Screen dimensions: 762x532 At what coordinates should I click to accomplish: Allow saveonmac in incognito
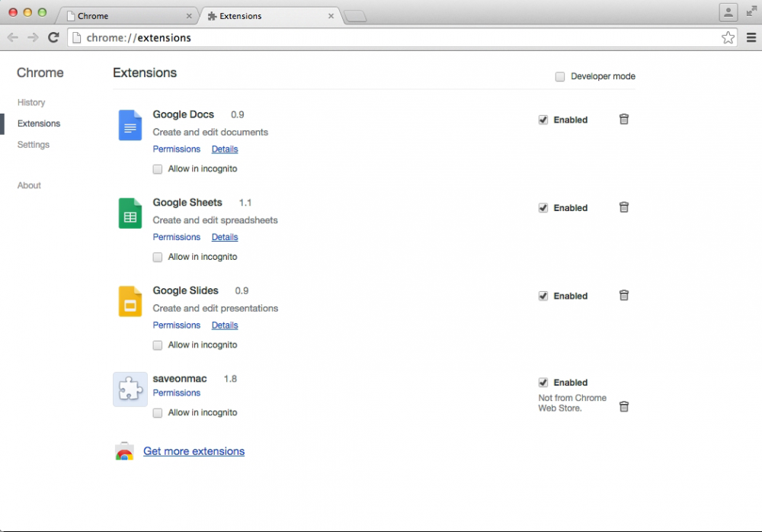(x=158, y=413)
